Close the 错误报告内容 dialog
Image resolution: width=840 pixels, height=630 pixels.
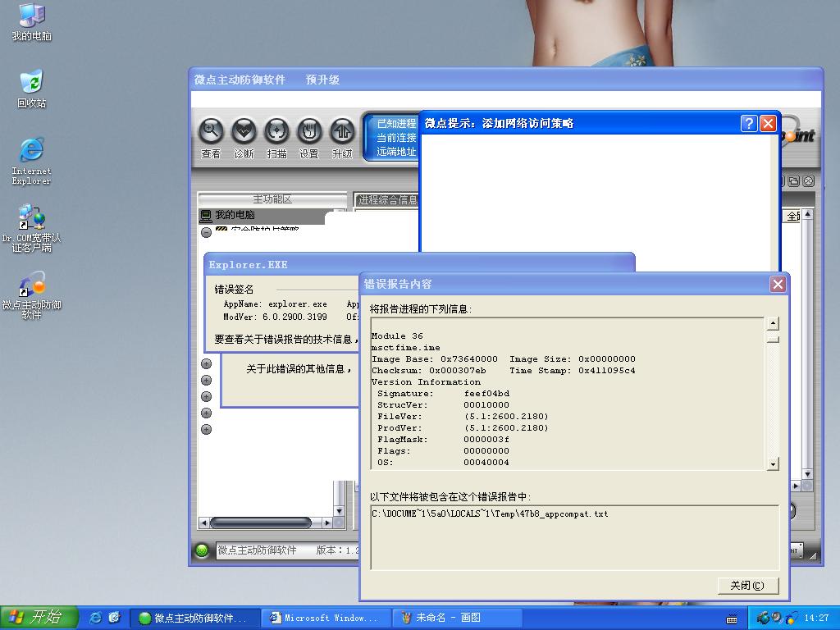point(778,284)
